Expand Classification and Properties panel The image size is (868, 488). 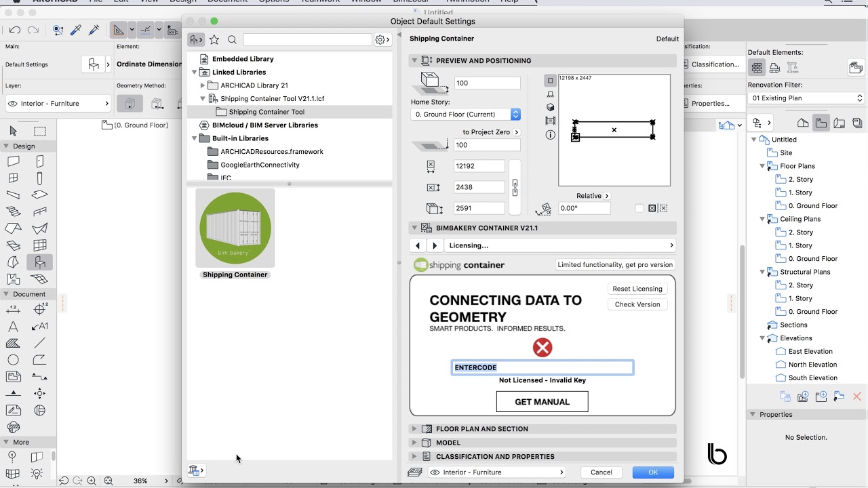(414, 456)
